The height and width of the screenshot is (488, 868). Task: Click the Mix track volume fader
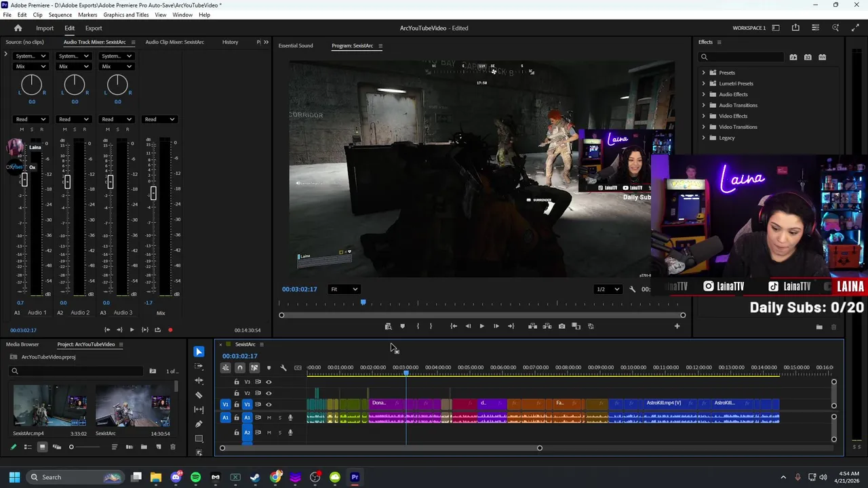tap(153, 194)
